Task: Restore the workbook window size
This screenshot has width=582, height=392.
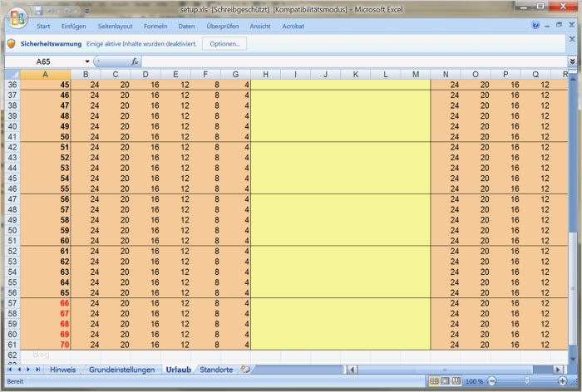Action: point(559,25)
